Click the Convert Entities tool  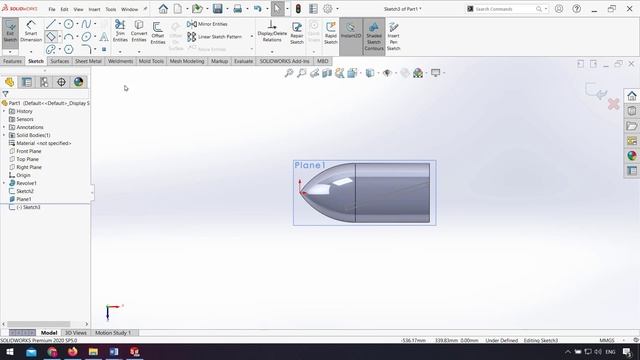pos(139,31)
